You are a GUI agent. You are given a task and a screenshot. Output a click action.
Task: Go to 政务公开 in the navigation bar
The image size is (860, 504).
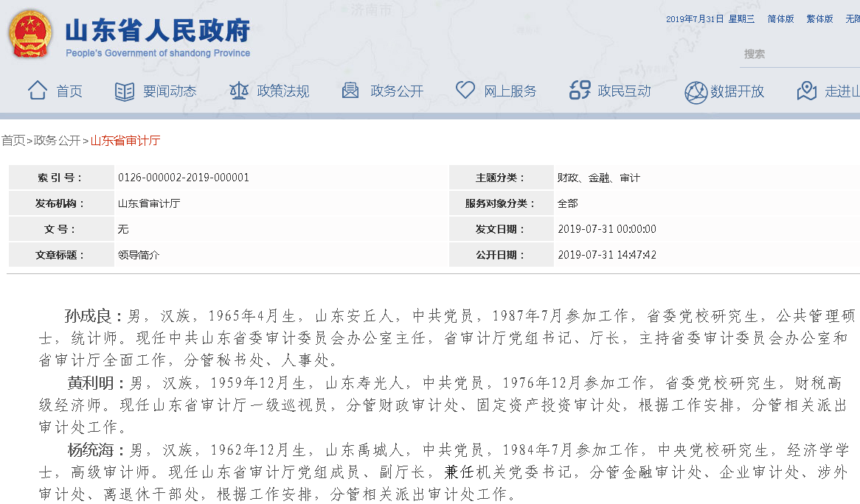(x=397, y=91)
